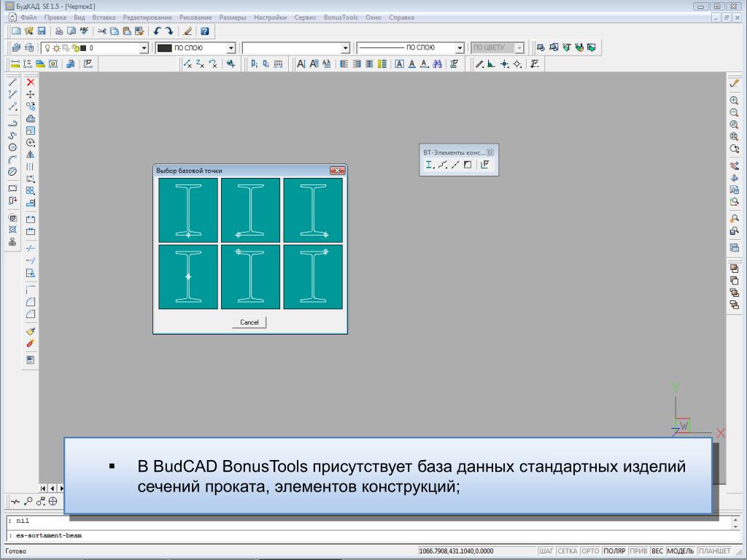The height and width of the screenshot is (560, 747).
Task: Pick the Rotate tool in modify toolbar
Action: [x=31, y=143]
